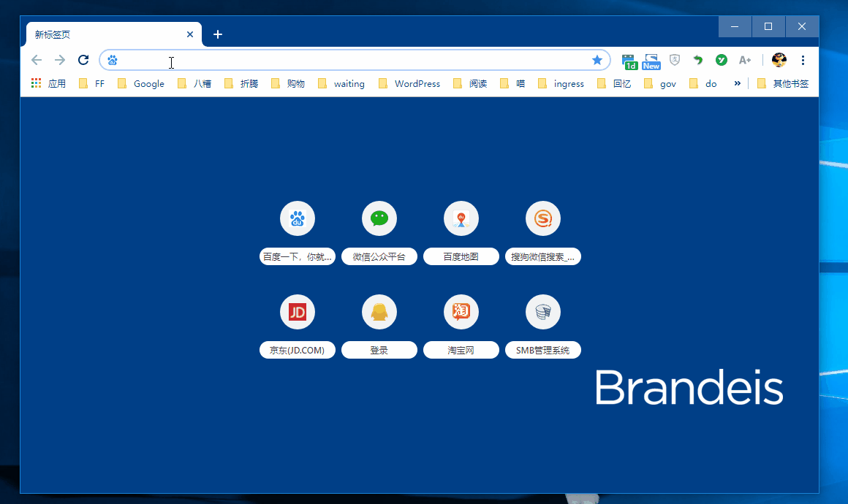Open the A+ extension icon
This screenshot has height=504, width=848.
(744, 60)
